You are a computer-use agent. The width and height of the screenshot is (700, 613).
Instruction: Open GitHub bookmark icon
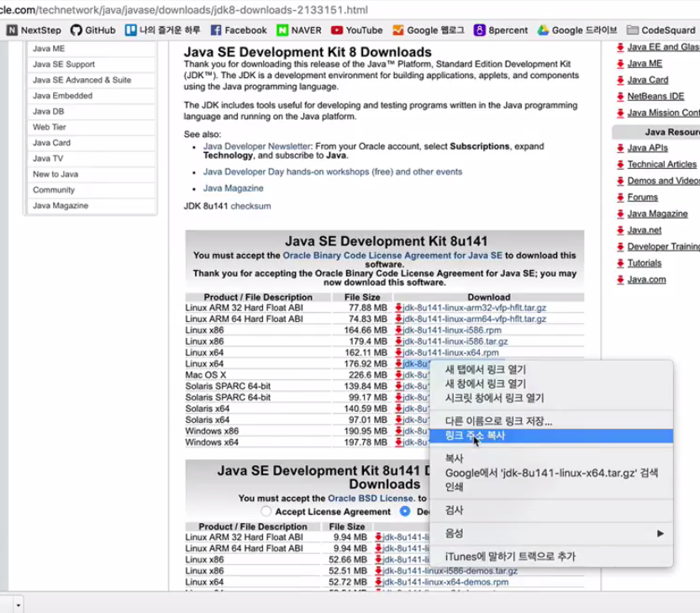(x=76, y=30)
